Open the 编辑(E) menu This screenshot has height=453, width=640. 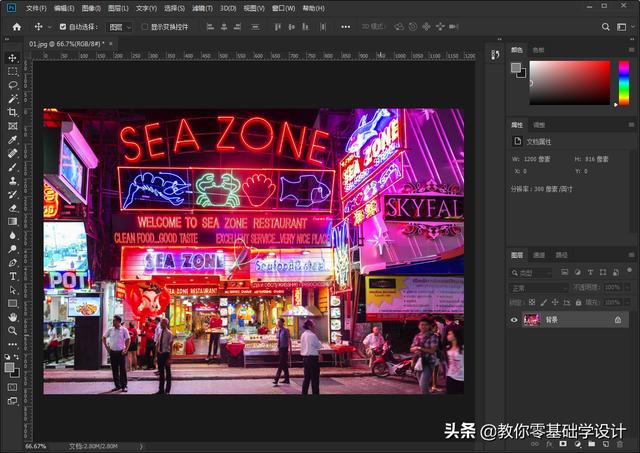(64, 8)
